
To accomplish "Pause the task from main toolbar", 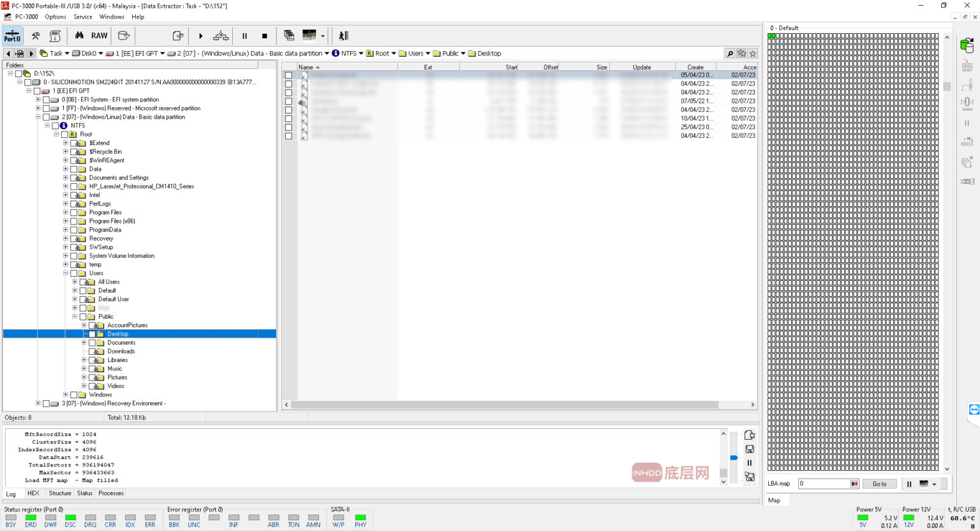I will tap(244, 36).
